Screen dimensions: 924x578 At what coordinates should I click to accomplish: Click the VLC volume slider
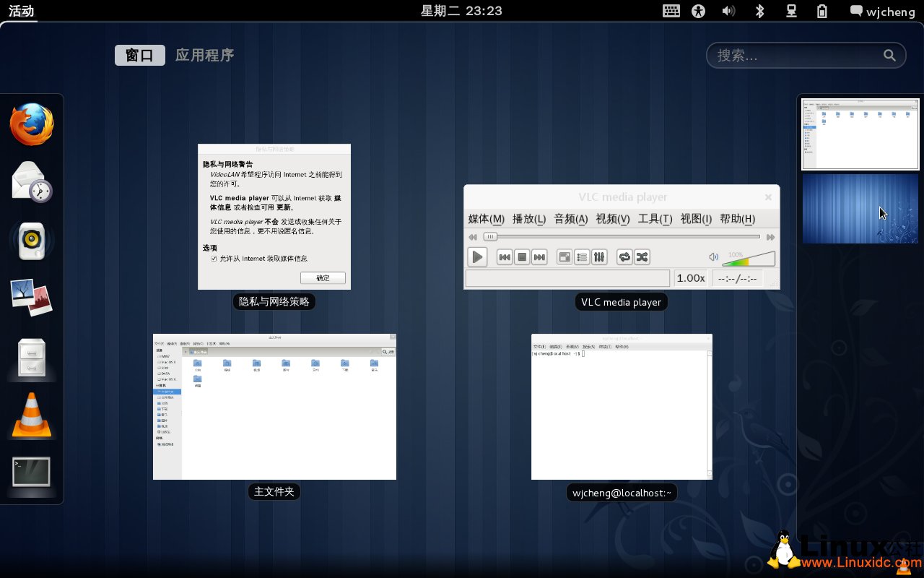[749, 258]
